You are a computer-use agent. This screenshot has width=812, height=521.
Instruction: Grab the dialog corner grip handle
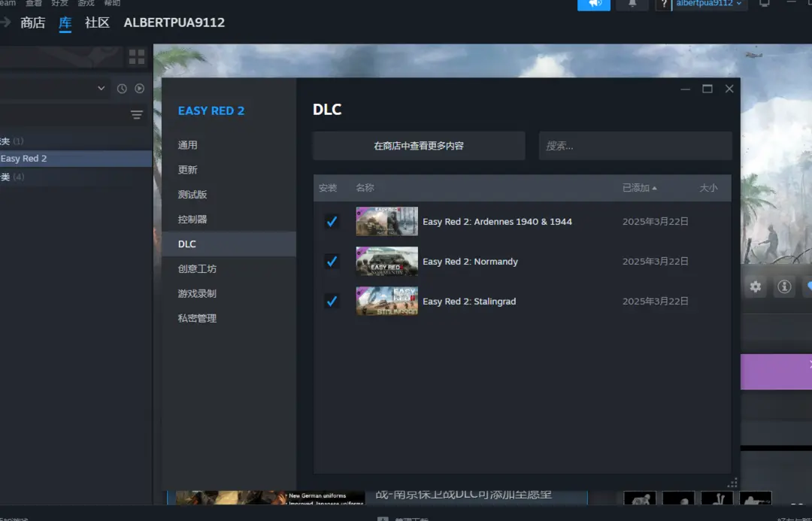(732, 483)
